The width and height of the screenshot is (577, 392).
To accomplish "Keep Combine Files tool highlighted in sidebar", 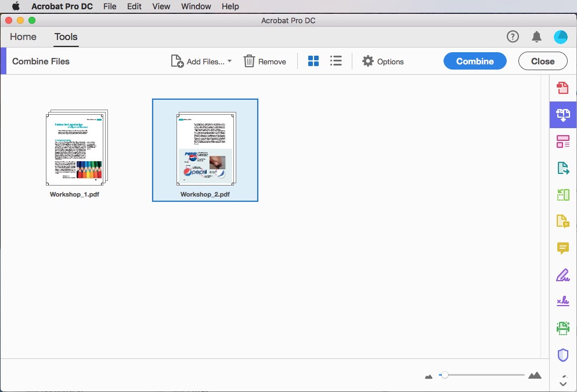I will point(562,115).
